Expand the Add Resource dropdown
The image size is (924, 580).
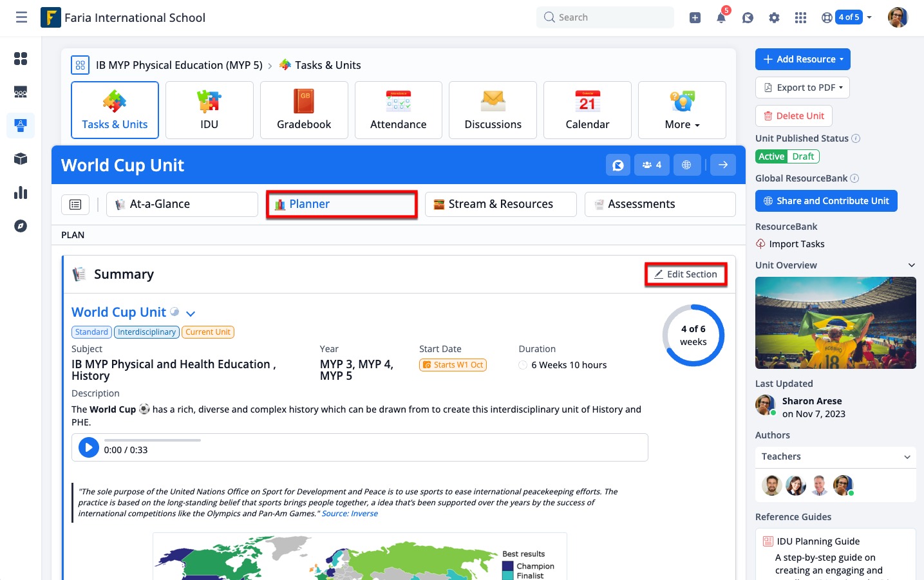click(802, 59)
